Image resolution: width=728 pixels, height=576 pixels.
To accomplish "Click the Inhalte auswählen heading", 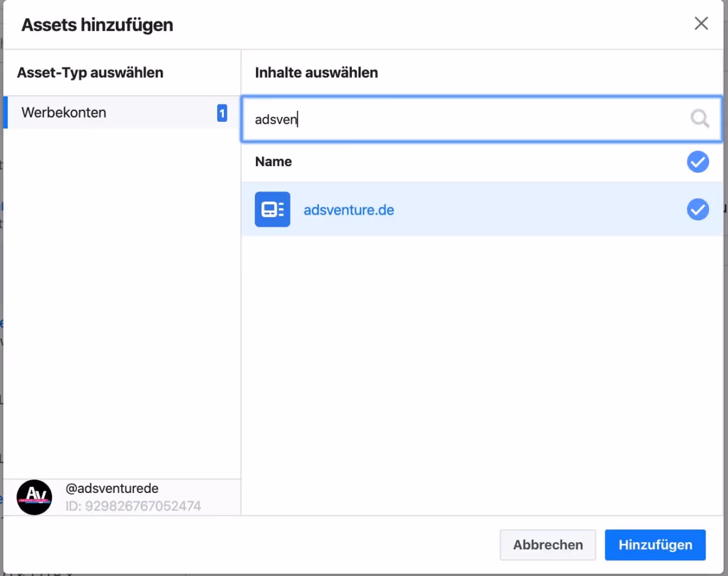I will coord(317,73).
